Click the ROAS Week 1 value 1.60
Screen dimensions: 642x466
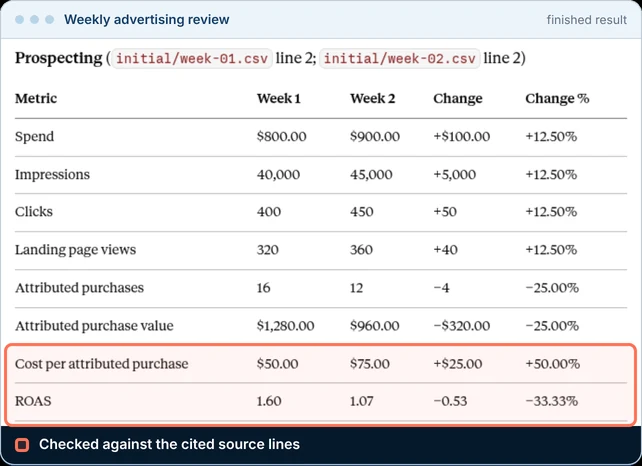[x=269, y=401]
